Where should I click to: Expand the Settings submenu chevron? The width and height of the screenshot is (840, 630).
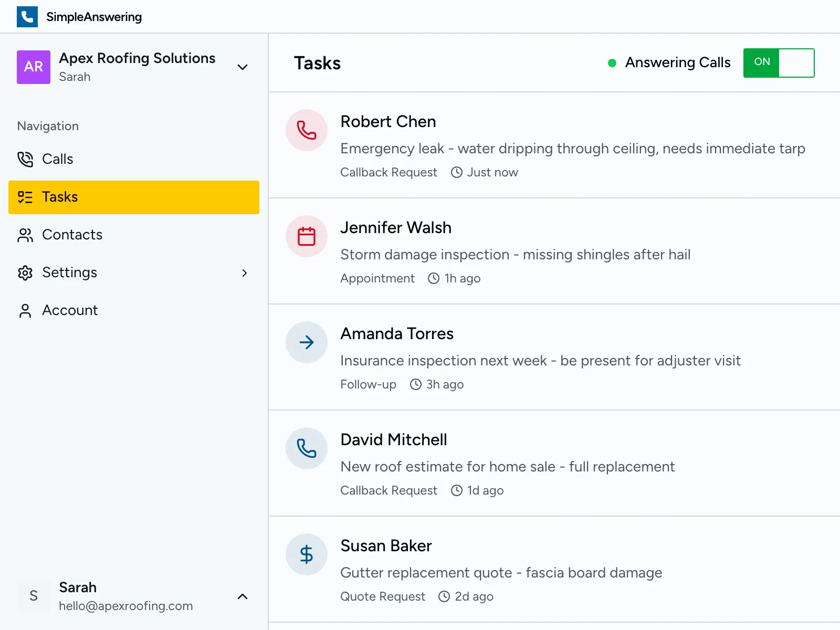[244, 273]
